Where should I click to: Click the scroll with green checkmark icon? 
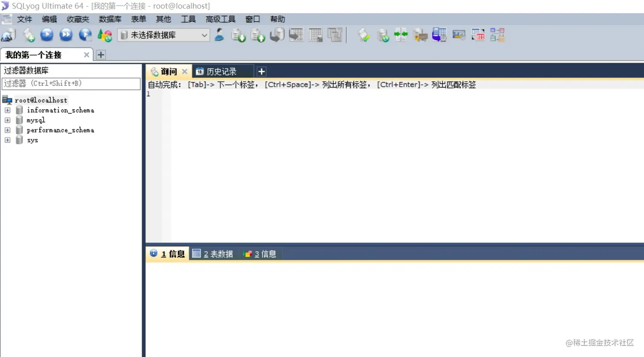[364, 35]
